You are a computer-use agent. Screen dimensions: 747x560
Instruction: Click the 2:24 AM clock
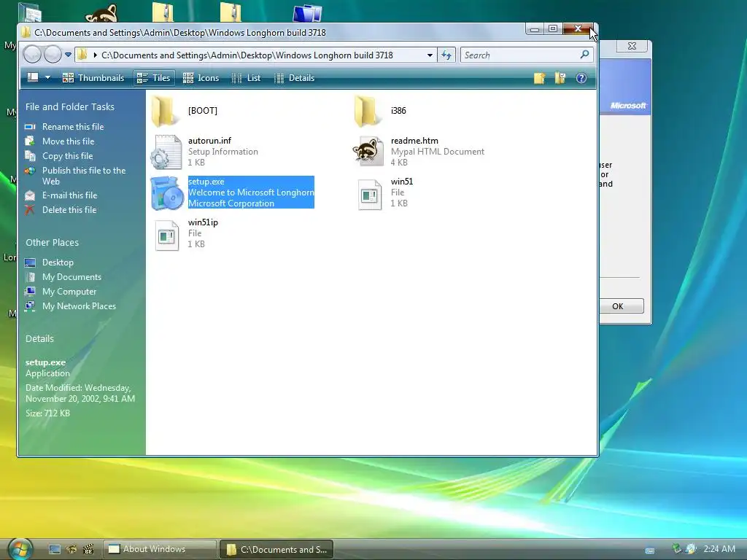[719, 549]
